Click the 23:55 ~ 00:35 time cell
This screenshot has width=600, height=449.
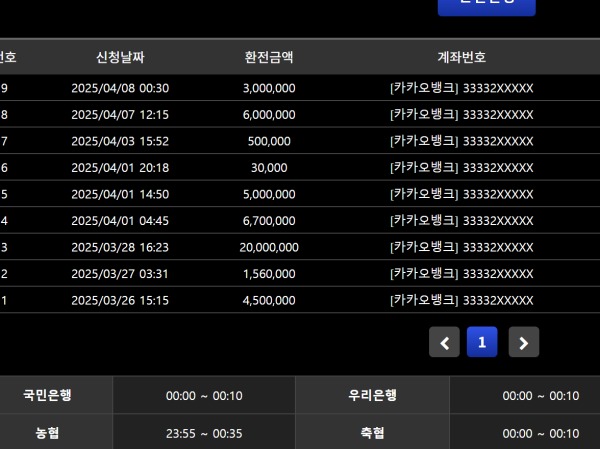tap(204, 433)
